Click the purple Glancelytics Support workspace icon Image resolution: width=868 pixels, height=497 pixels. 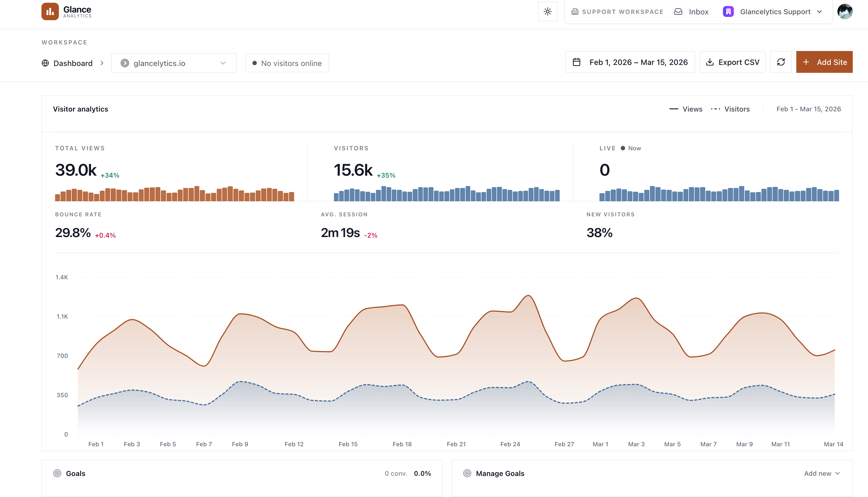pyautogui.click(x=728, y=12)
